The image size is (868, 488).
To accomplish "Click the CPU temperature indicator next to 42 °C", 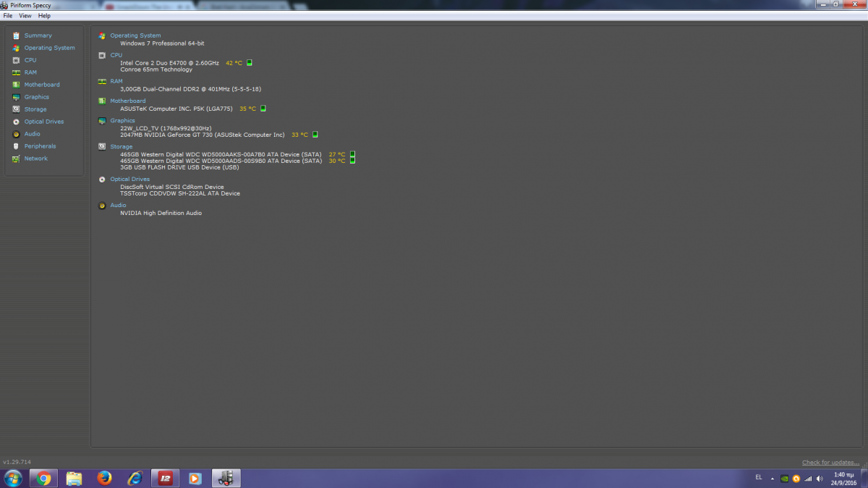I will coord(250,63).
